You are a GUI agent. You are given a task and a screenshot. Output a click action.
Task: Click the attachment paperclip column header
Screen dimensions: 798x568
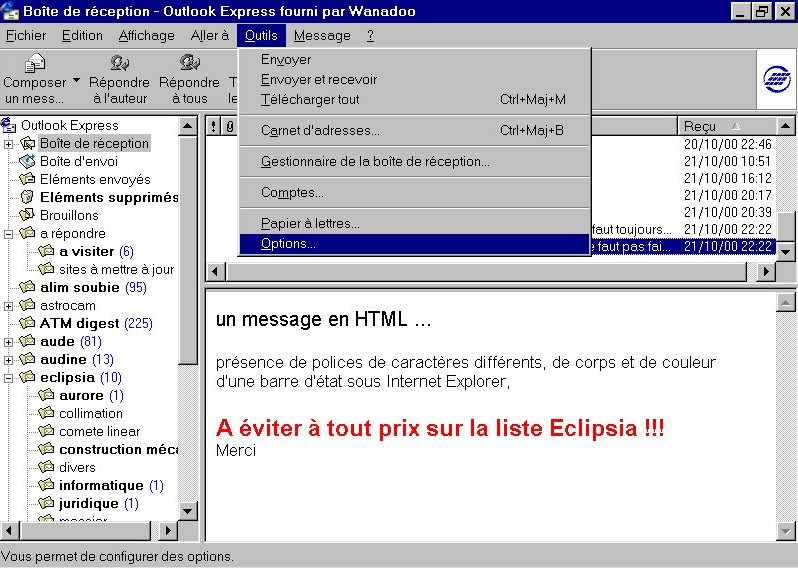(230, 126)
